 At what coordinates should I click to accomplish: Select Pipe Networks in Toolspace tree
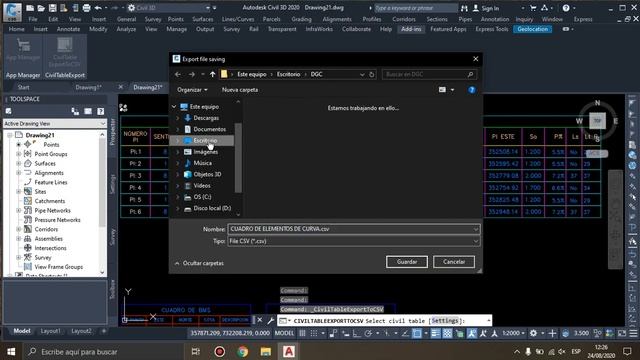click(x=52, y=211)
